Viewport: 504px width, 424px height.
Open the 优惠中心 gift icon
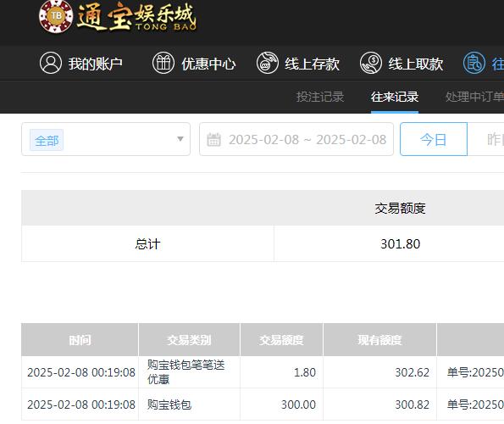163,63
